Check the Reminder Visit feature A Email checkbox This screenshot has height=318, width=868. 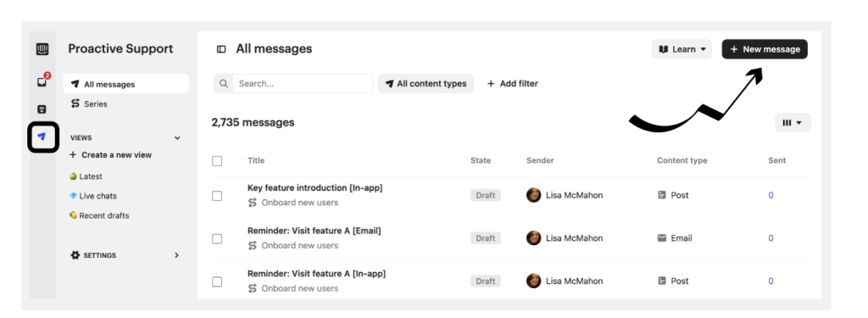(217, 239)
